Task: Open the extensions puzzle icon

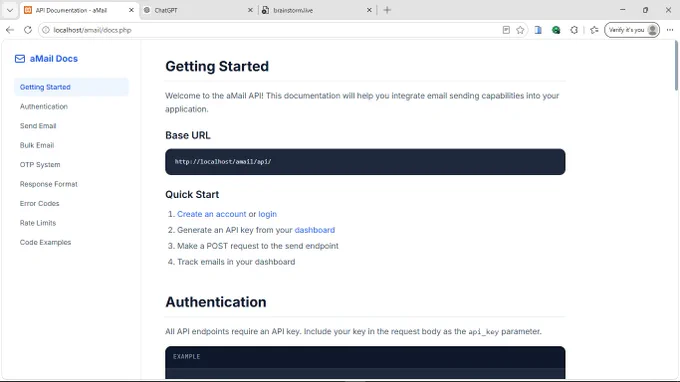Action: (x=574, y=30)
